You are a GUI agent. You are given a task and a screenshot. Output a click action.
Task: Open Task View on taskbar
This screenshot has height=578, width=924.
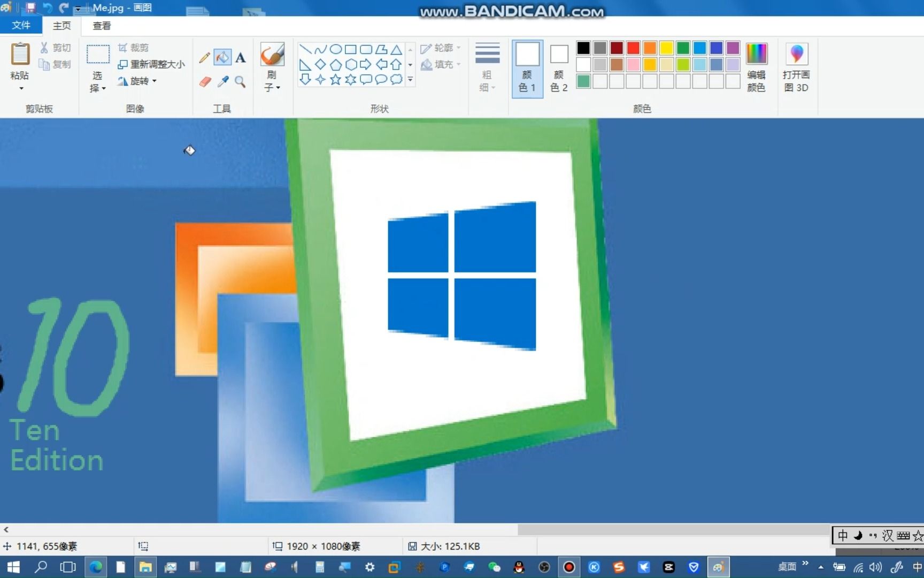click(x=68, y=567)
